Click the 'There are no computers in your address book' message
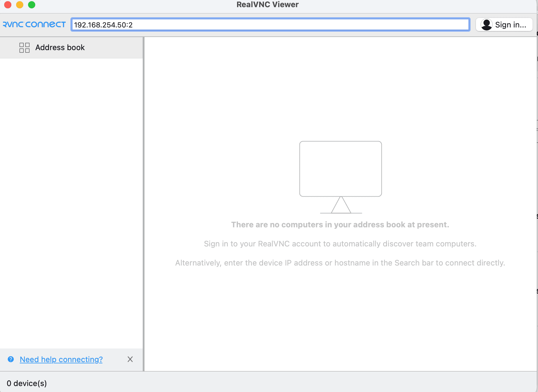Screen dimensions: 538x392 tap(340, 225)
